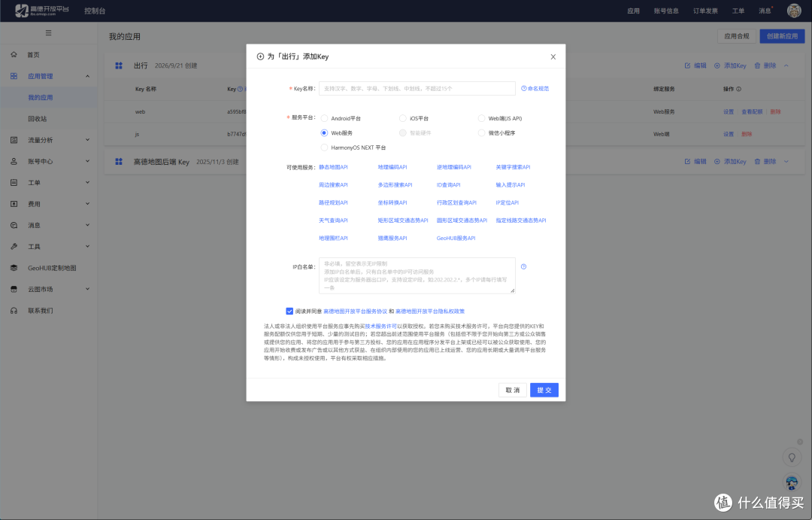Click the floating lightbulb suggestion icon
This screenshot has height=520, width=812.
[792, 458]
